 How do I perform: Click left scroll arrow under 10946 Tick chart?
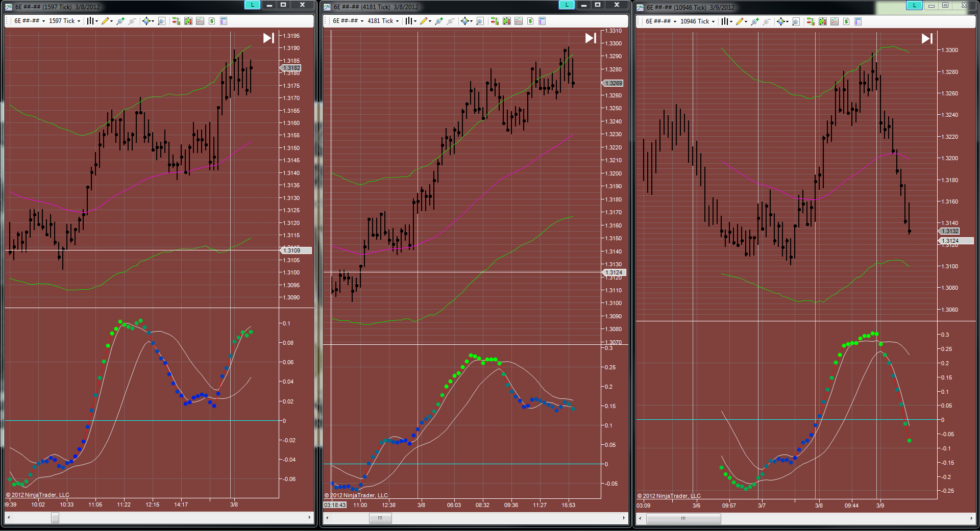point(641,519)
